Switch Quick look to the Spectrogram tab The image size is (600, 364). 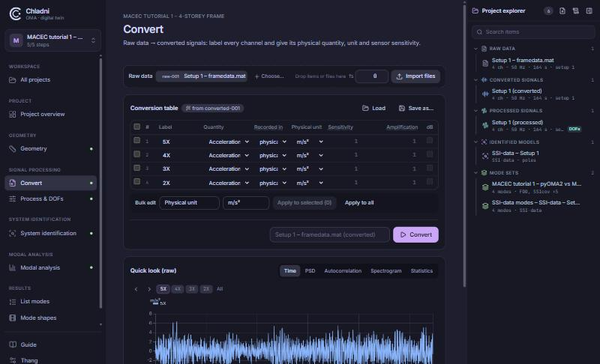coord(386,271)
